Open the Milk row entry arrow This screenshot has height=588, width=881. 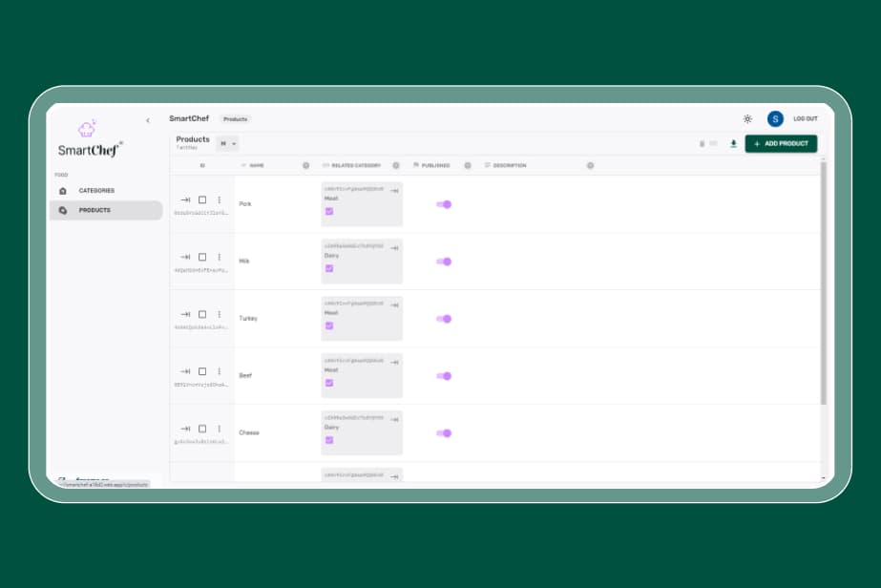185,257
